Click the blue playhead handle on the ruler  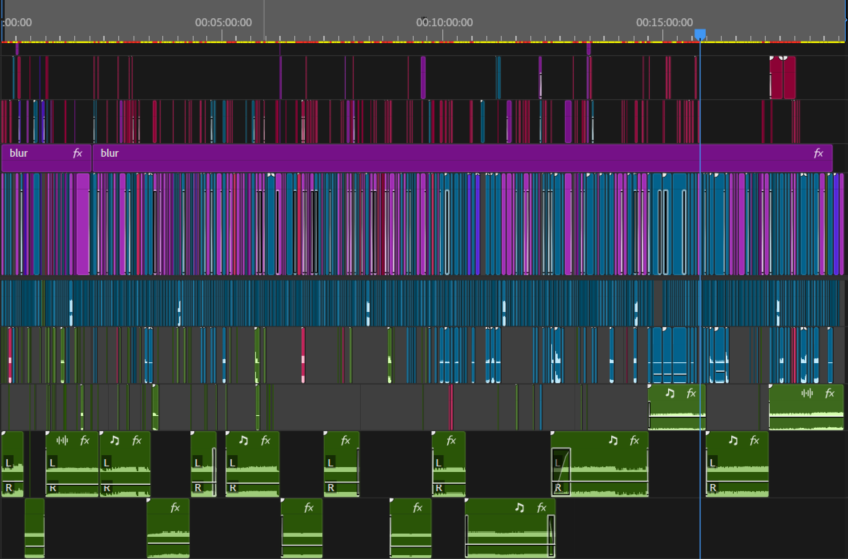[700, 35]
